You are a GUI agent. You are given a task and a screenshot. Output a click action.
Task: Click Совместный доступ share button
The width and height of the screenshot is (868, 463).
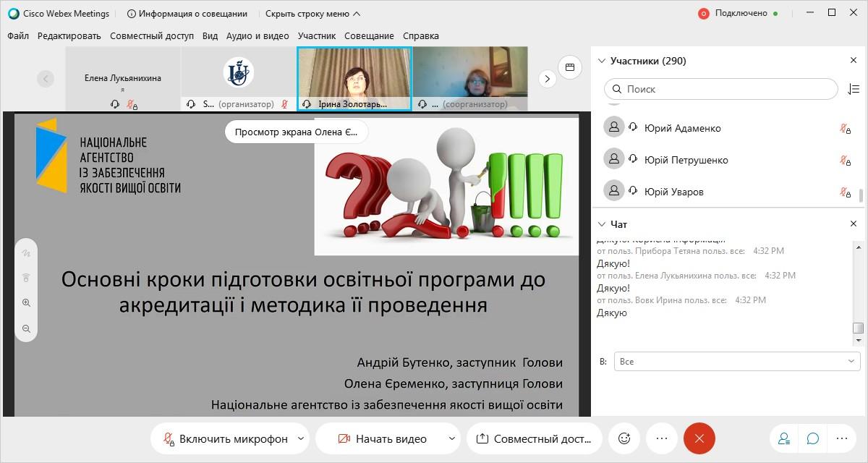click(535, 438)
